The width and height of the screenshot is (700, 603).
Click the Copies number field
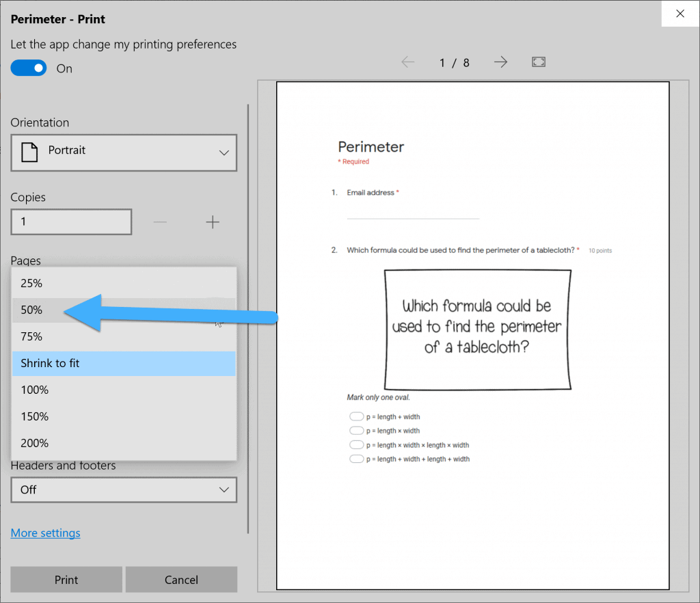(x=71, y=222)
